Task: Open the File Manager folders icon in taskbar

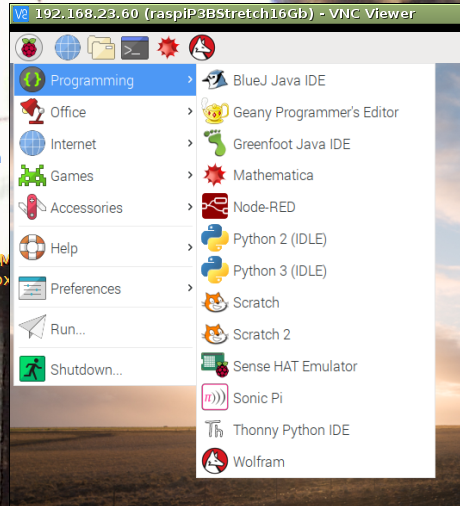Action: pyautogui.click(x=101, y=48)
